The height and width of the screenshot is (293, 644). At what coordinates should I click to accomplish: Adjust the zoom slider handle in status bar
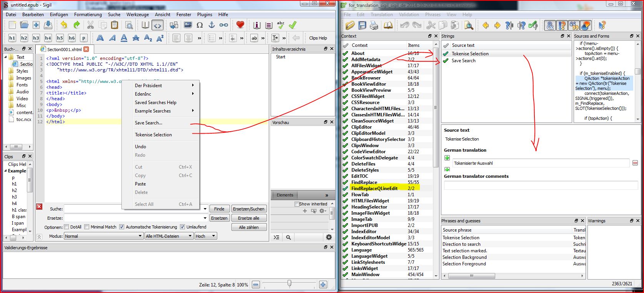289,283
